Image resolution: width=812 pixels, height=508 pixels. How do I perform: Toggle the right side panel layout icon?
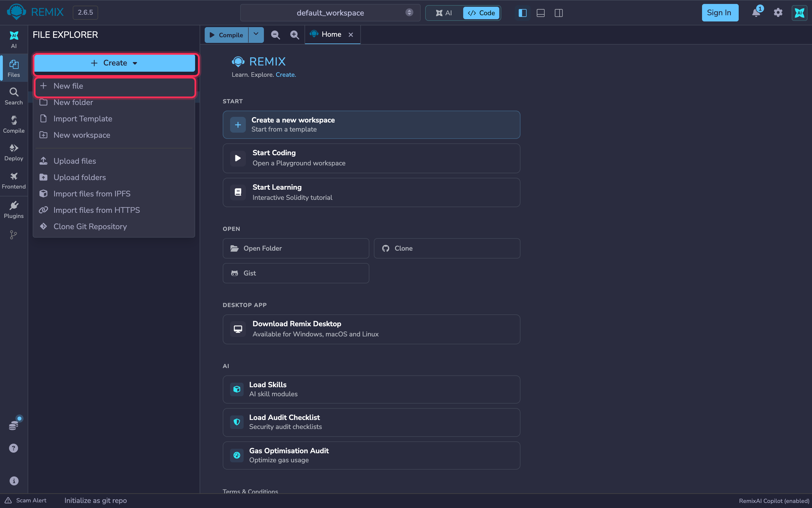click(x=559, y=13)
